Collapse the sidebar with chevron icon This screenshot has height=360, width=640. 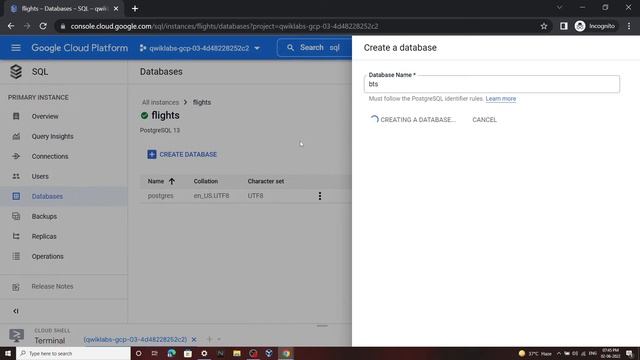16,311
